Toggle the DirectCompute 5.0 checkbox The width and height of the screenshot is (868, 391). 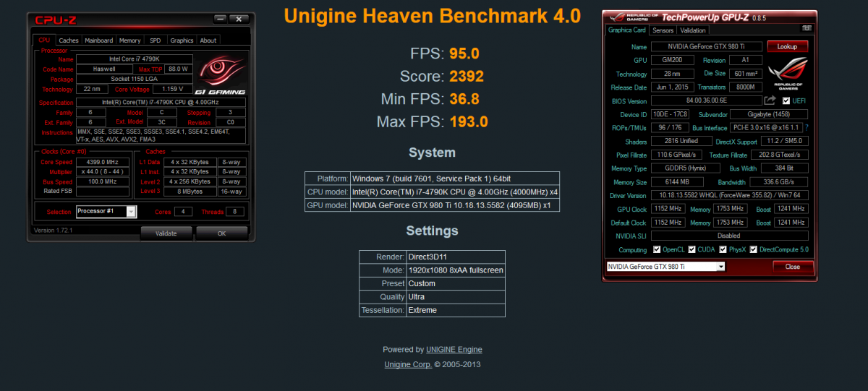[754, 249]
